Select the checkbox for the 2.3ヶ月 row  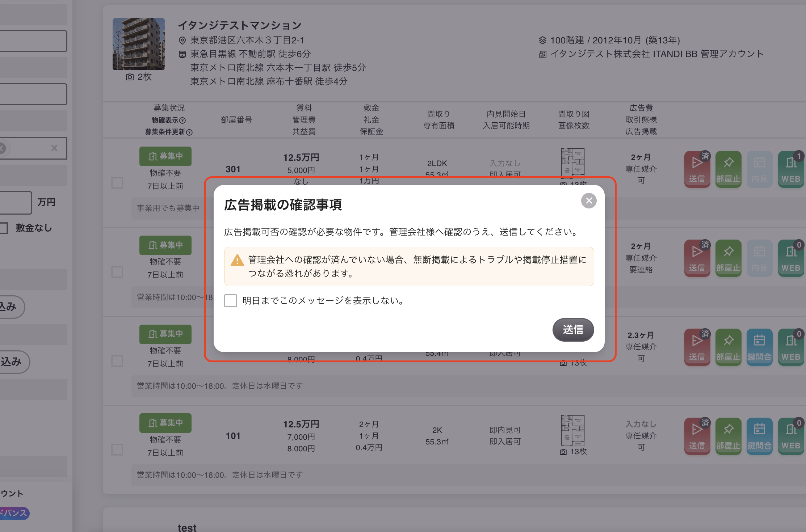(x=117, y=361)
